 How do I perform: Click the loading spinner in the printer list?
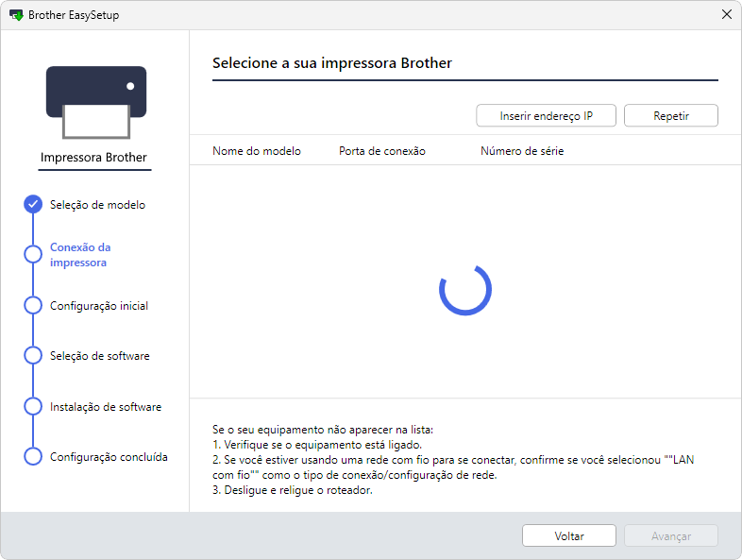tap(465, 290)
